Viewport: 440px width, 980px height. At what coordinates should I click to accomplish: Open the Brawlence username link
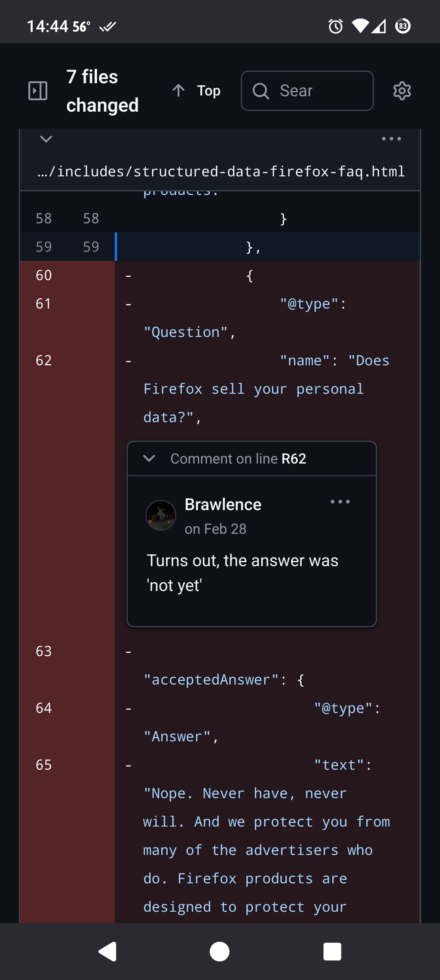point(223,505)
